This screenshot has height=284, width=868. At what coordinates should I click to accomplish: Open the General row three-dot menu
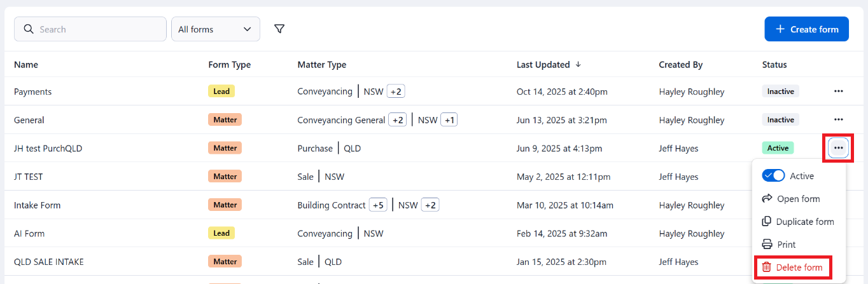pyautogui.click(x=838, y=119)
